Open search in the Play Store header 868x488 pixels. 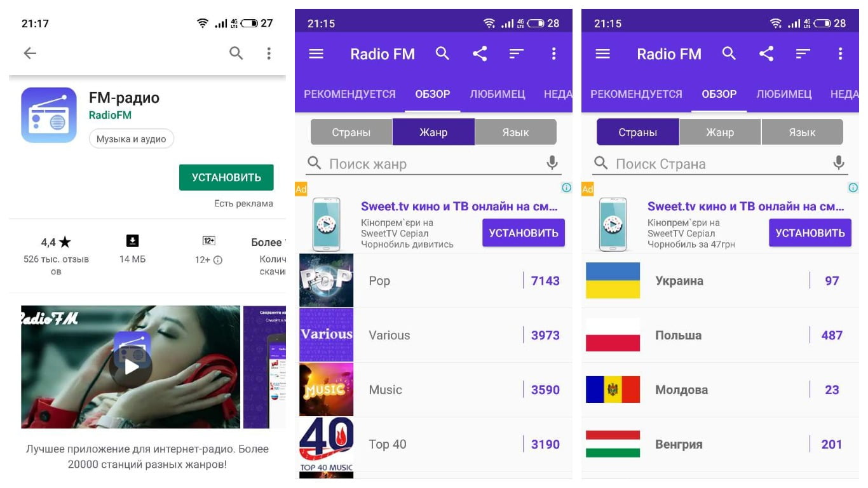coord(236,53)
